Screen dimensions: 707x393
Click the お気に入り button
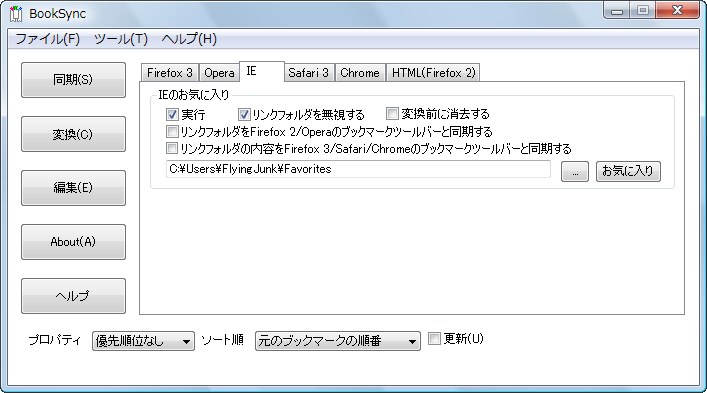[x=628, y=172]
